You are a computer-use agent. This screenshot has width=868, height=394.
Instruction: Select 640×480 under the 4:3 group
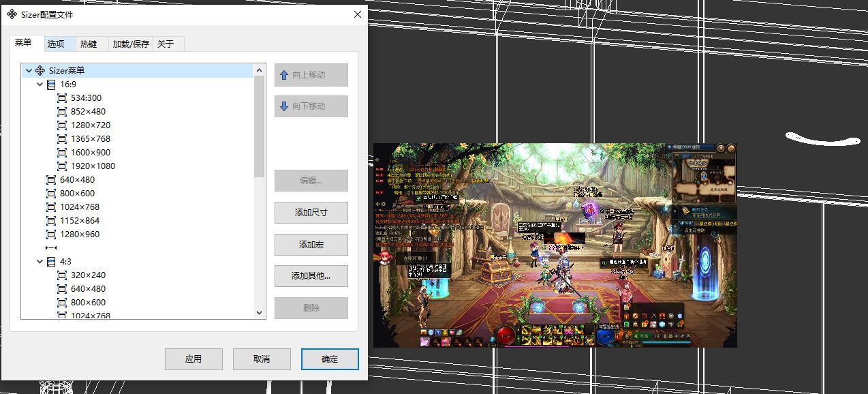pyautogui.click(x=88, y=289)
